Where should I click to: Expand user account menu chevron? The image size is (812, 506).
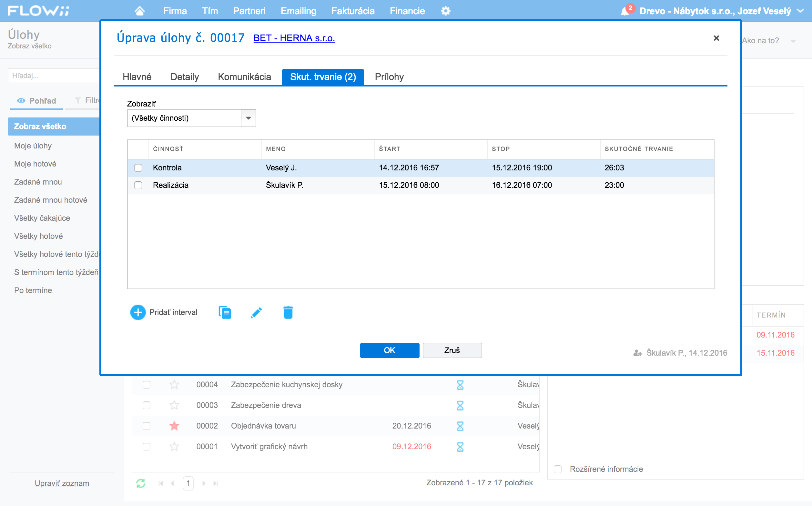[800, 11]
